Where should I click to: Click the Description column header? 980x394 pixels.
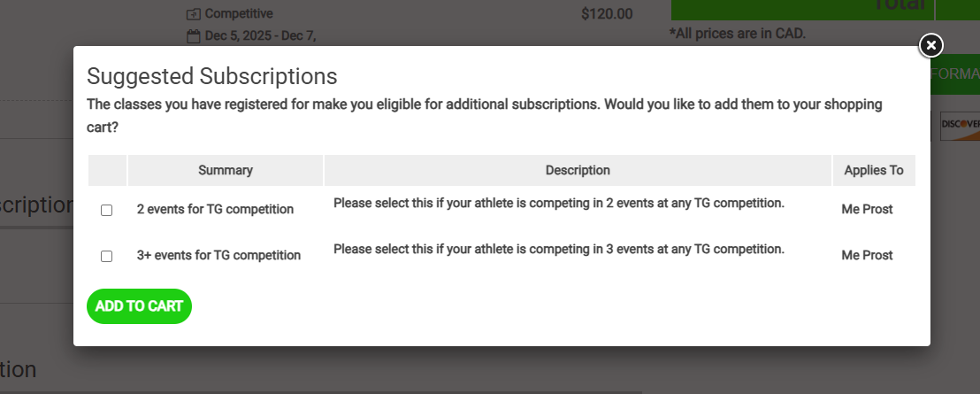(x=578, y=170)
